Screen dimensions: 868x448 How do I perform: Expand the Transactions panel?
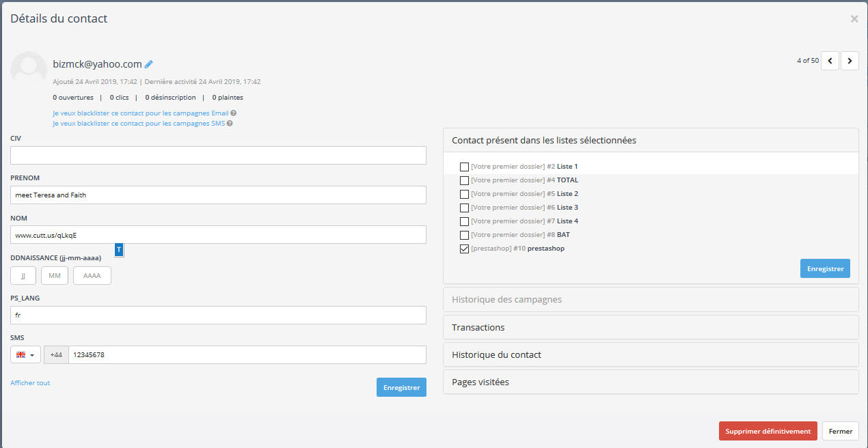point(651,327)
